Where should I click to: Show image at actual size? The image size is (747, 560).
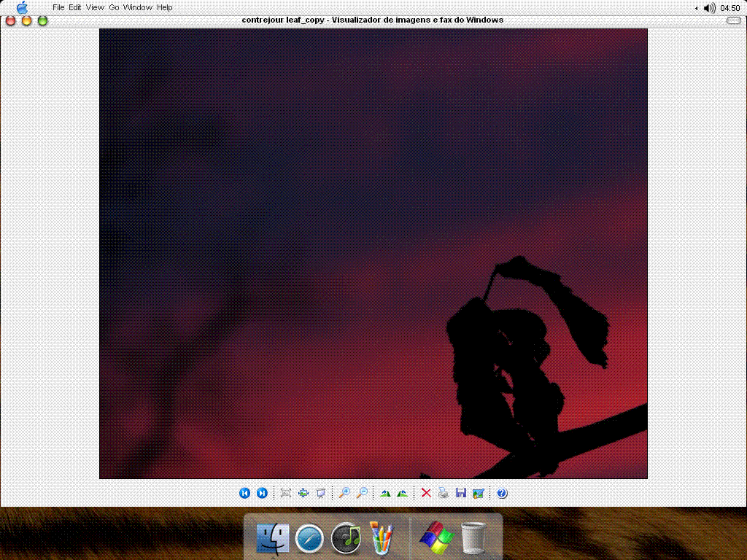coord(303,493)
